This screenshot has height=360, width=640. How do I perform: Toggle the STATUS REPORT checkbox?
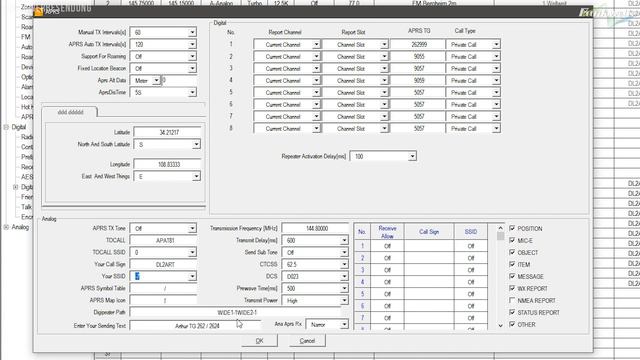pos(512,312)
